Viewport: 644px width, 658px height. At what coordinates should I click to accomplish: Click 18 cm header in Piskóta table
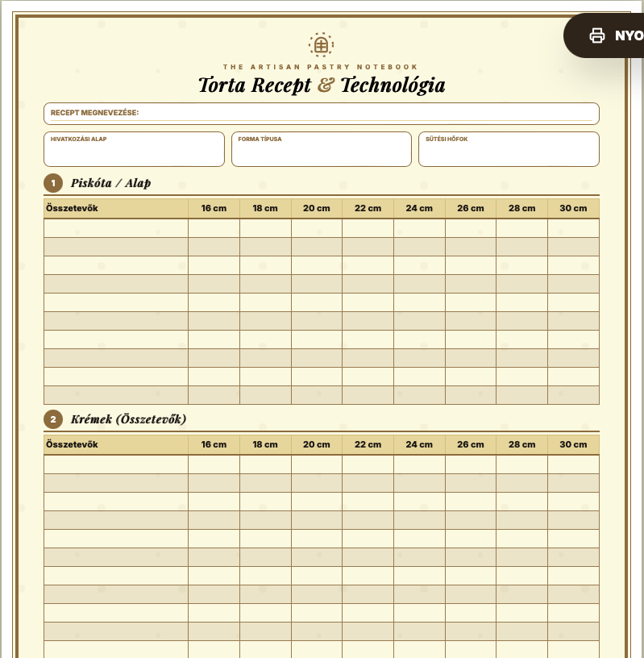(x=265, y=208)
